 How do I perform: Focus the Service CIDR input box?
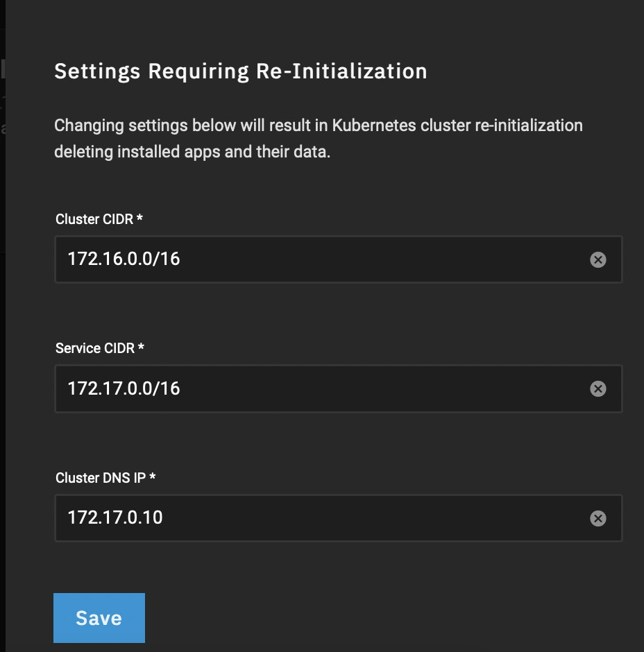pos(338,389)
